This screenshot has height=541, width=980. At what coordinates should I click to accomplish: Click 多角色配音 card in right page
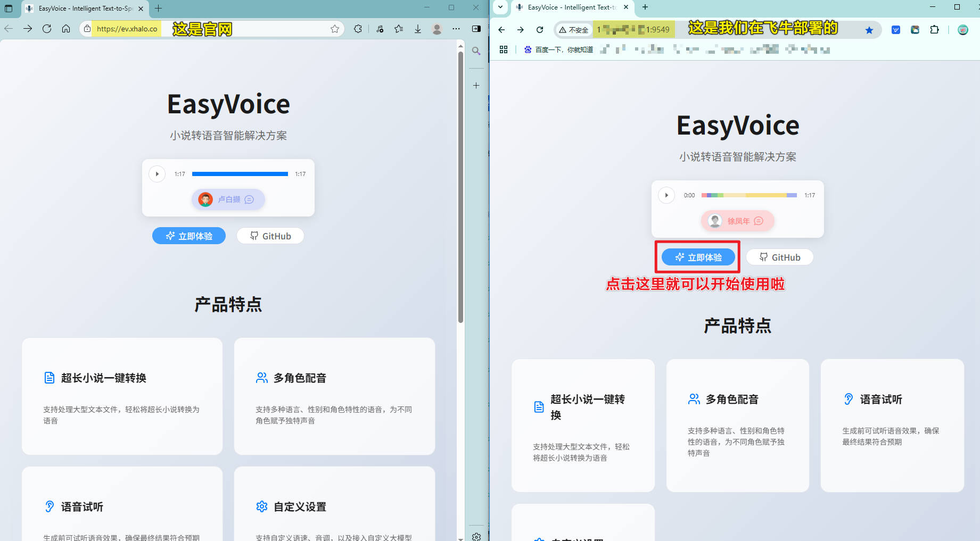coord(738,426)
